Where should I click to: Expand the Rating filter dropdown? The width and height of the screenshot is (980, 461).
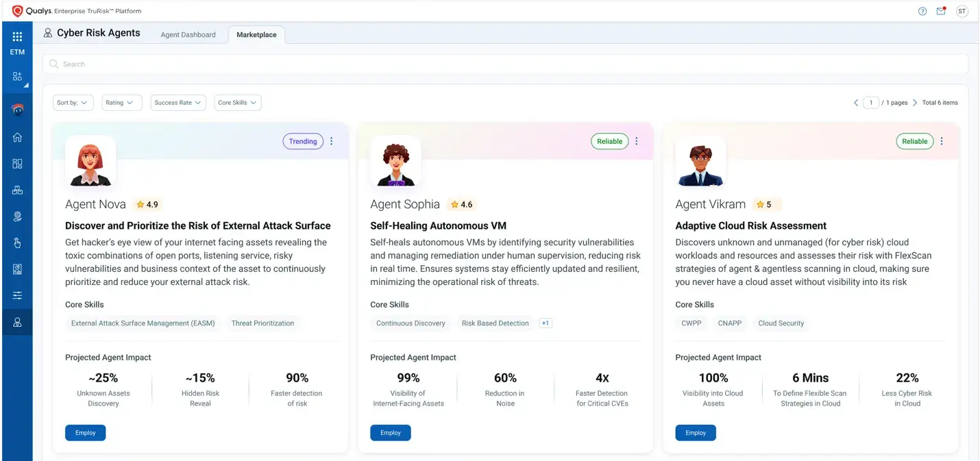click(x=121, y=103)
